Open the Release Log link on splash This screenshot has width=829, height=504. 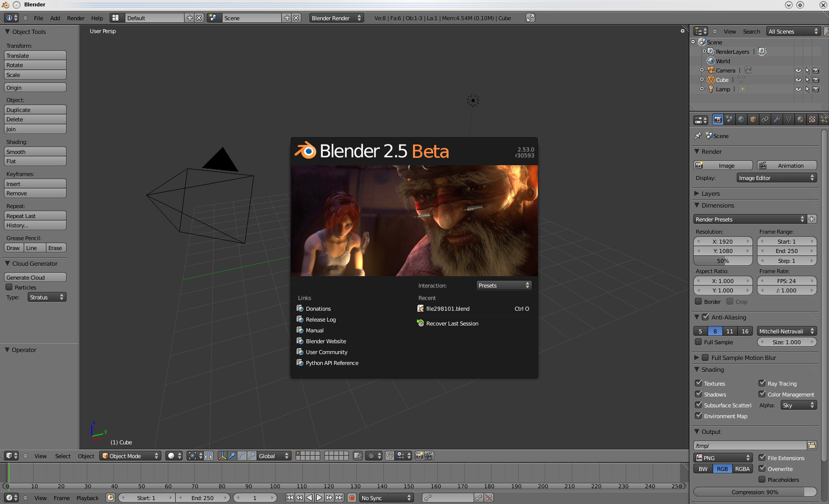[x=320, y=320]
